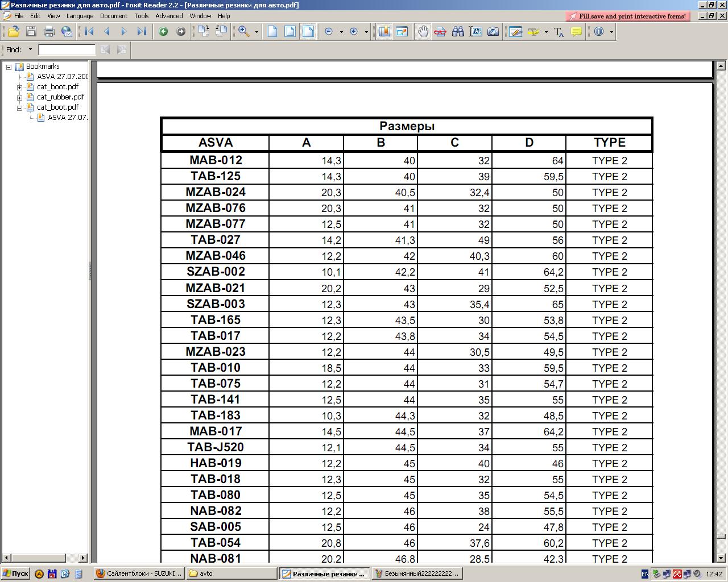Go to the last page

point(142,32)
